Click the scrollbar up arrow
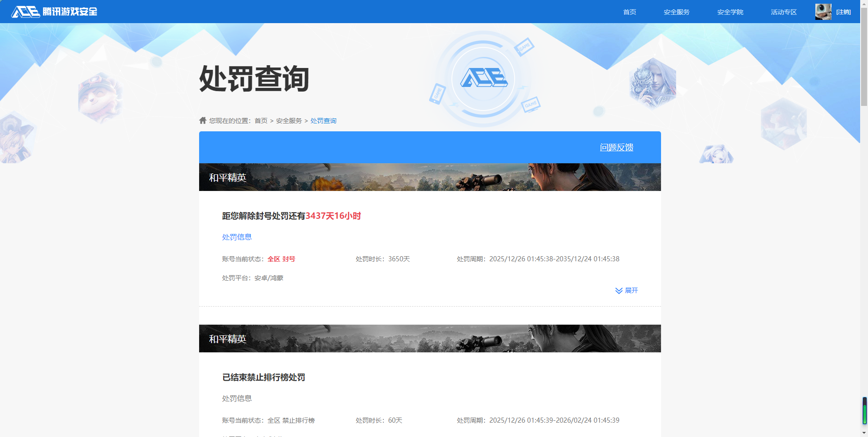 pos(864,4)
